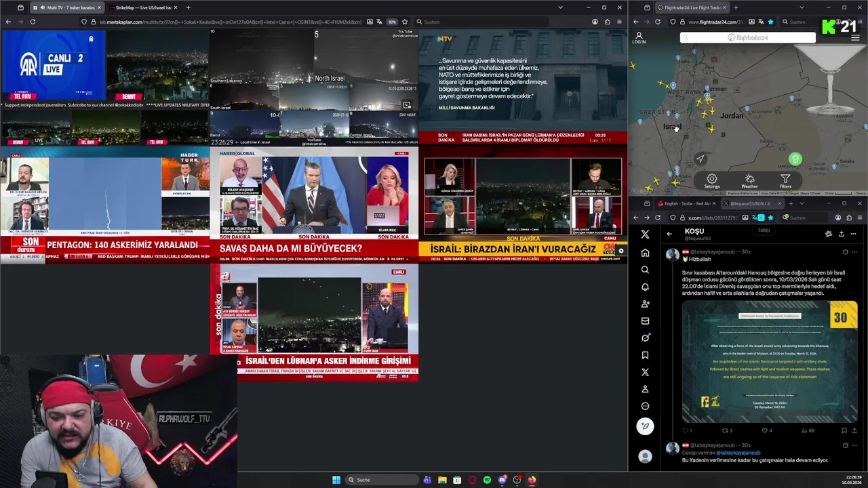The width and height of the screenshot is (868, 488).
Task: Click the 90% zoom indicator in address bar
Action: pyautogui.click(x=392, y=22)
